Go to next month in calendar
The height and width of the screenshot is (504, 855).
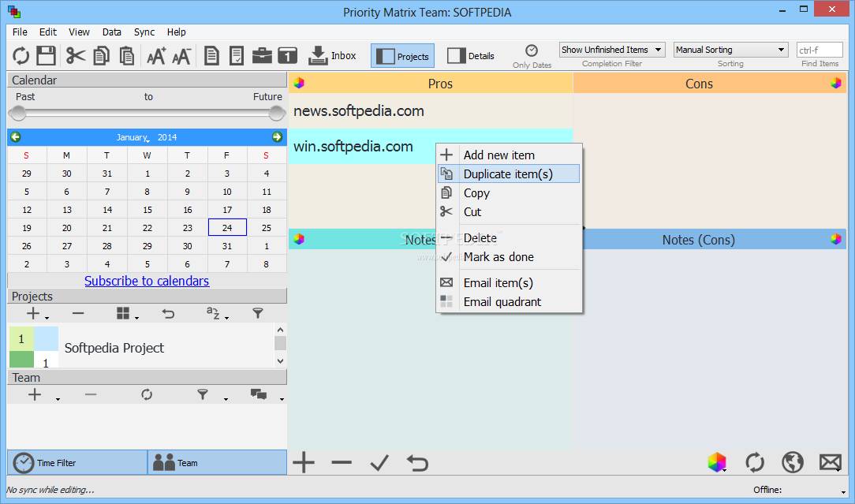coord(277,137)
